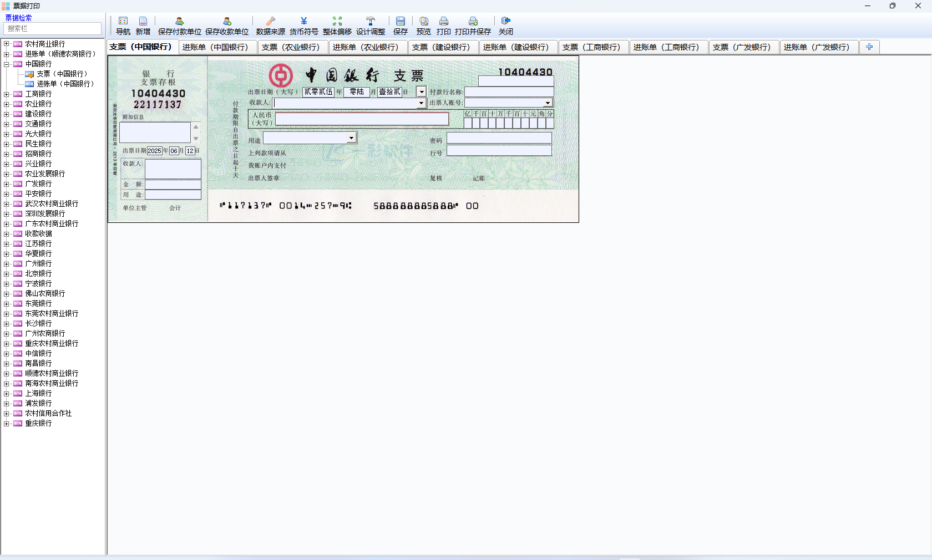The width and height of the screenshot is (932, 560).
Task: Select 进账单（中国银行）tree node
Action: coord(65,84)
